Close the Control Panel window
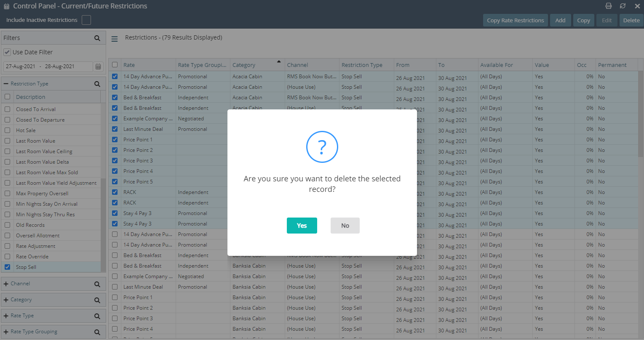 (x=637, y=6)
